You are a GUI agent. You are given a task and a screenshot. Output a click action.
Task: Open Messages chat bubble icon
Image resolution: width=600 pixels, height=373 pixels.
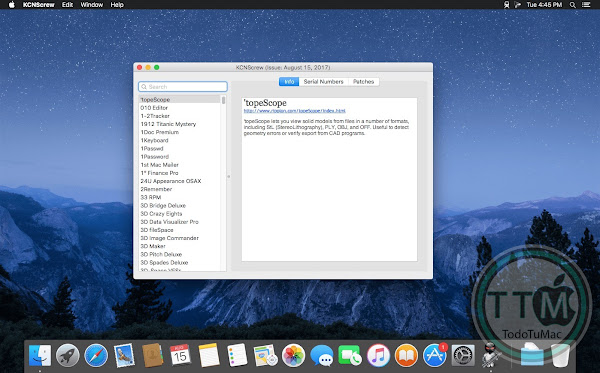[x=322, y=355]
